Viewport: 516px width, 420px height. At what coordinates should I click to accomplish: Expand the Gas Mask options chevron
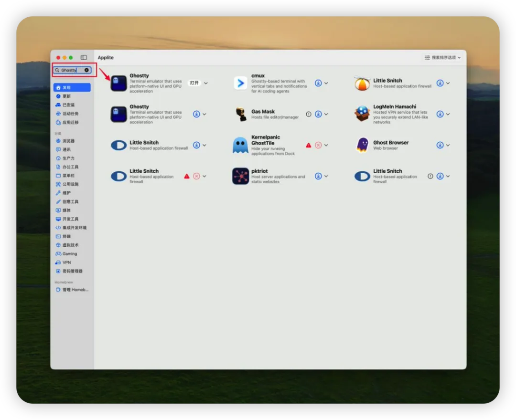(326, 114)
